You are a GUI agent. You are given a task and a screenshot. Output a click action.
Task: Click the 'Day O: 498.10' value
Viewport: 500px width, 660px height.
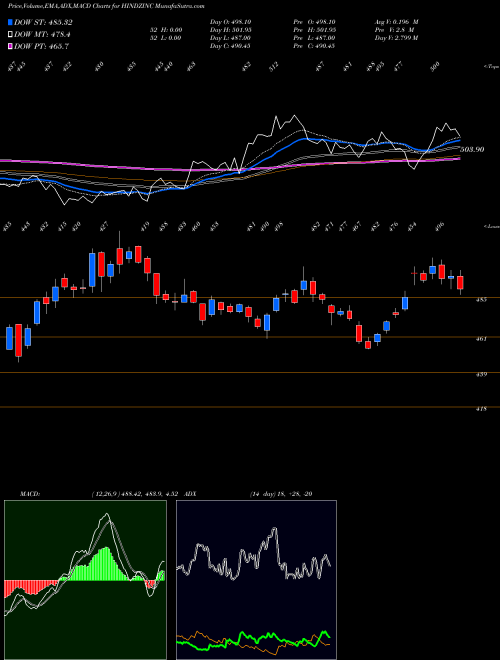231,22
